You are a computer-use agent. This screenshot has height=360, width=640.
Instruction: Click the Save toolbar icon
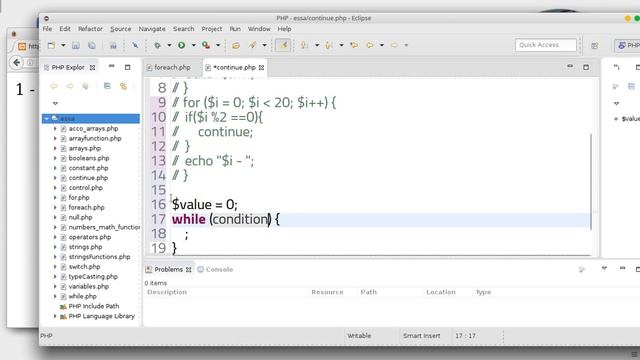point(76,45)
